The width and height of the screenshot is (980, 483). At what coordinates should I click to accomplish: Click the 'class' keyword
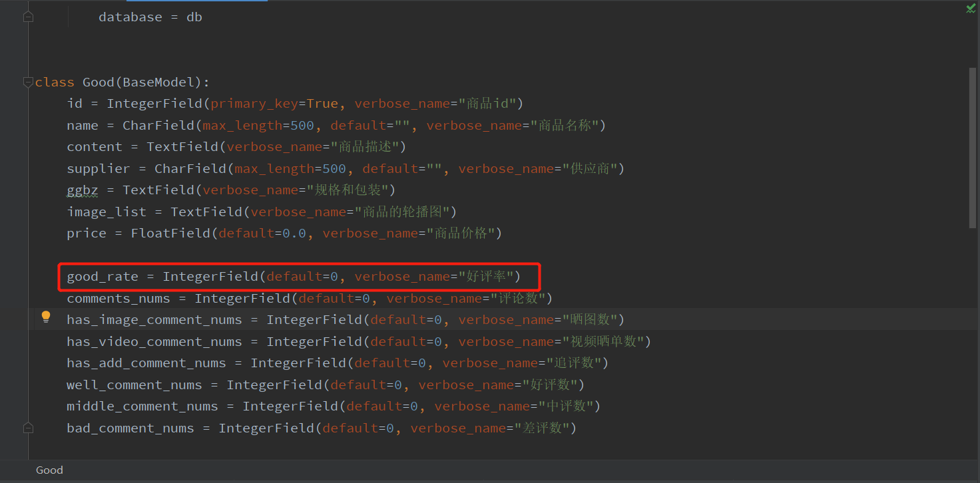(55, 82)
